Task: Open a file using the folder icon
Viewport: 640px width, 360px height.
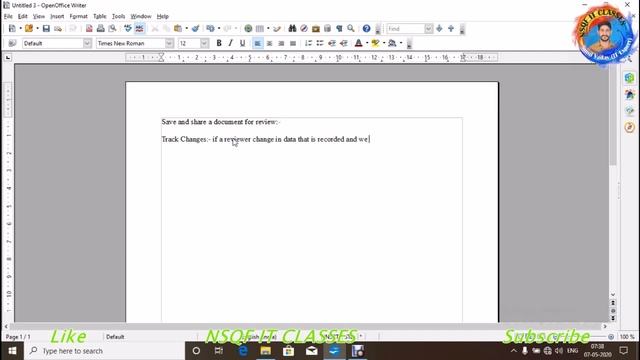Action: coord(29,29)
